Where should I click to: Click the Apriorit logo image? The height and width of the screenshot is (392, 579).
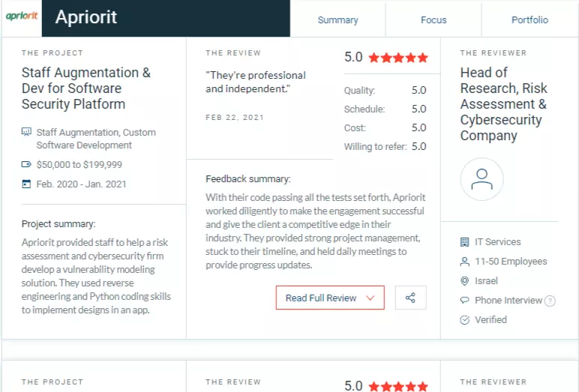(x=22, y=16)
